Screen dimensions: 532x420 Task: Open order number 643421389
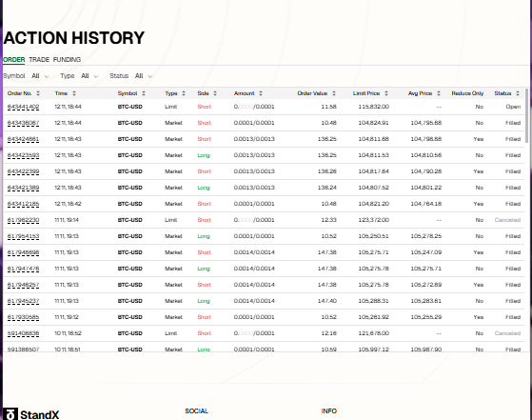(x=24, y=188)
